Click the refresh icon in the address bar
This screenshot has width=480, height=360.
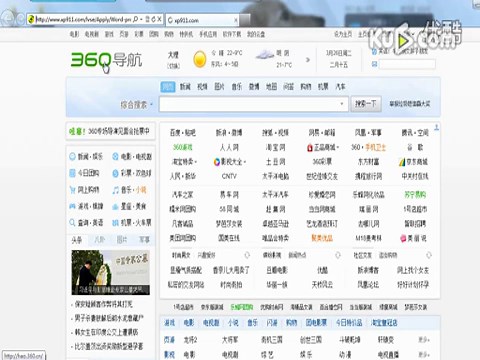(154, 19)
